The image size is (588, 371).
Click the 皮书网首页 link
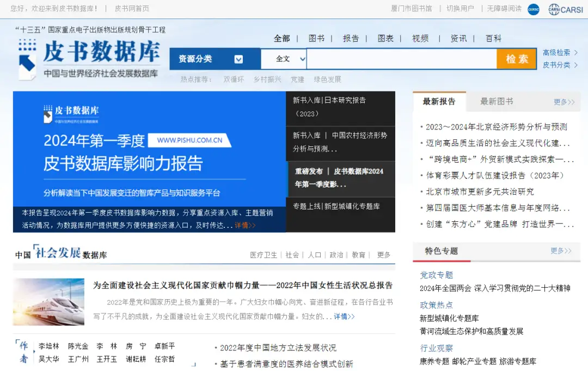[132, 8]
